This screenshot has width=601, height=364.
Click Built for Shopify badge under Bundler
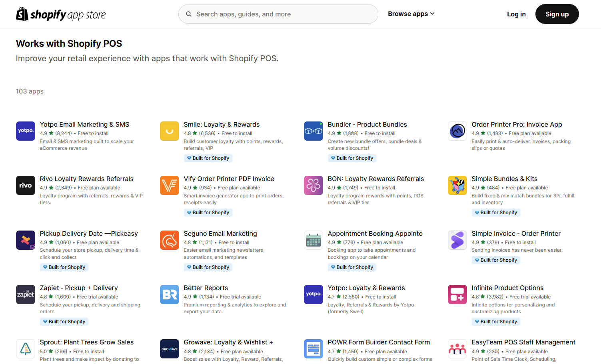(x=352, y=158)
